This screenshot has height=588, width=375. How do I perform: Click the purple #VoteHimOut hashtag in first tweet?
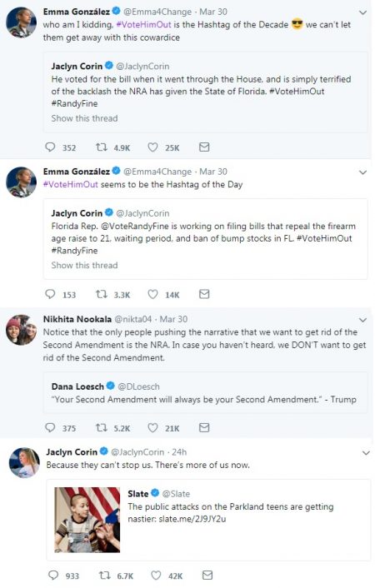point(144,25)
